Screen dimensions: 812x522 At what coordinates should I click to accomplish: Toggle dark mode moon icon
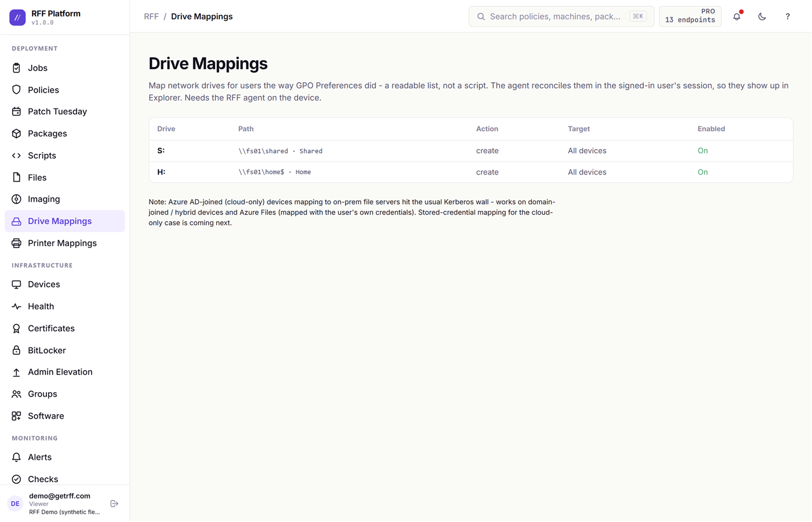tap(762, 17)
